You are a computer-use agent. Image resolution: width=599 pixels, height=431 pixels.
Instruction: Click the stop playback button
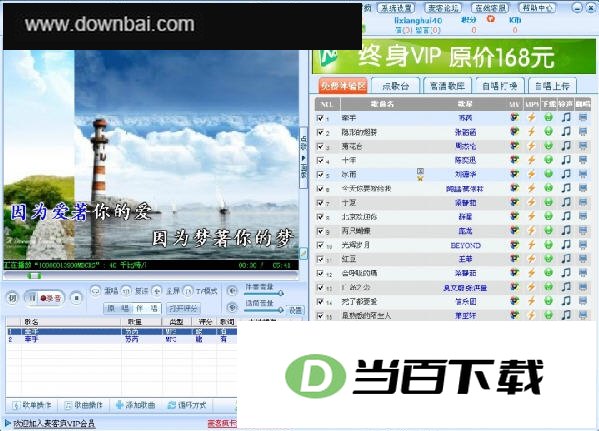[x=76, y=298]
